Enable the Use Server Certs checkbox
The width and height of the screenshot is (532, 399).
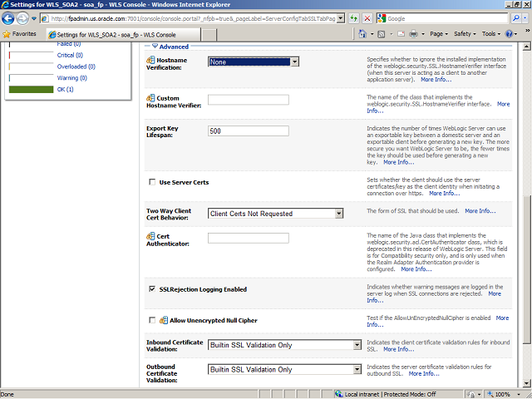151,181
